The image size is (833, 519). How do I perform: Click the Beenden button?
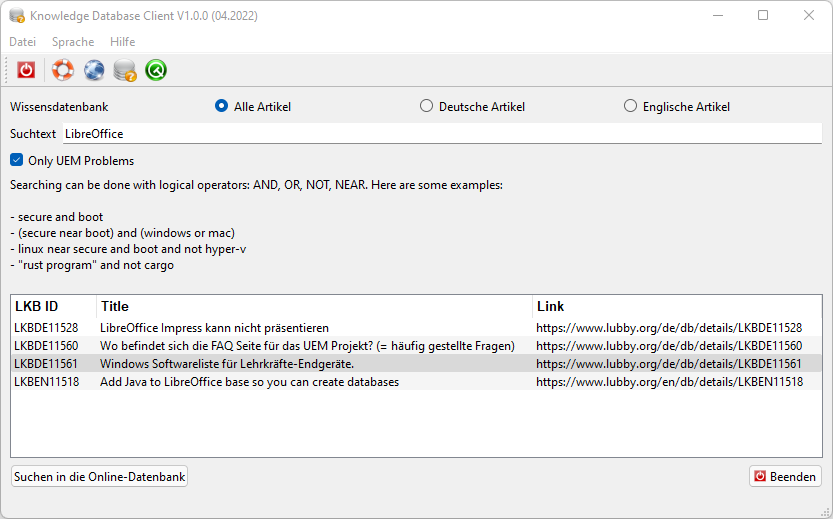(x=785, y=477)
